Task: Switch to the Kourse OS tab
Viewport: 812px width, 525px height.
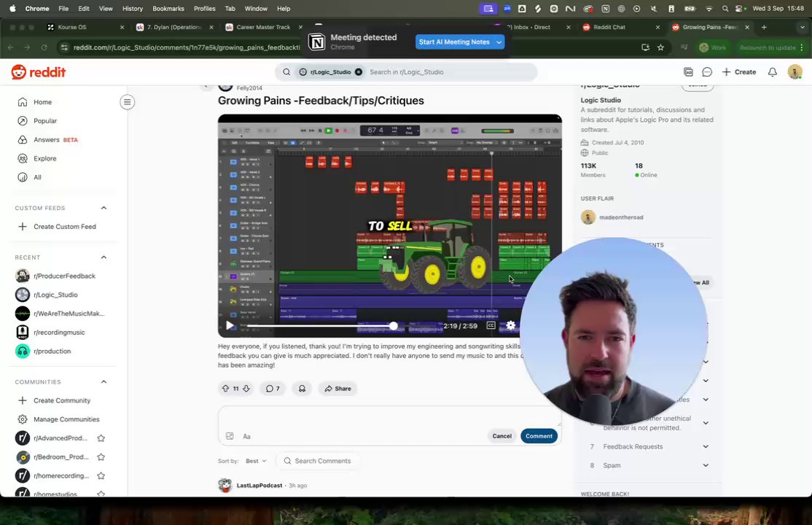Action: (72, 27)
